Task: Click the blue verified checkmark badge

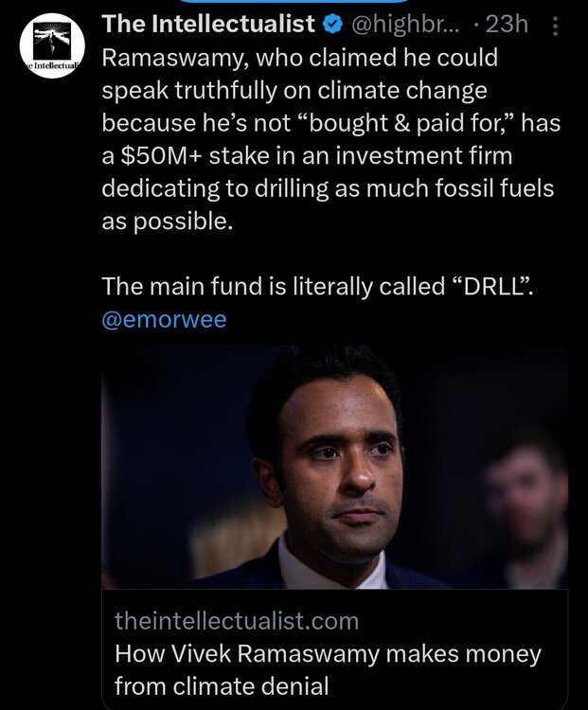Action: point(331,23)
